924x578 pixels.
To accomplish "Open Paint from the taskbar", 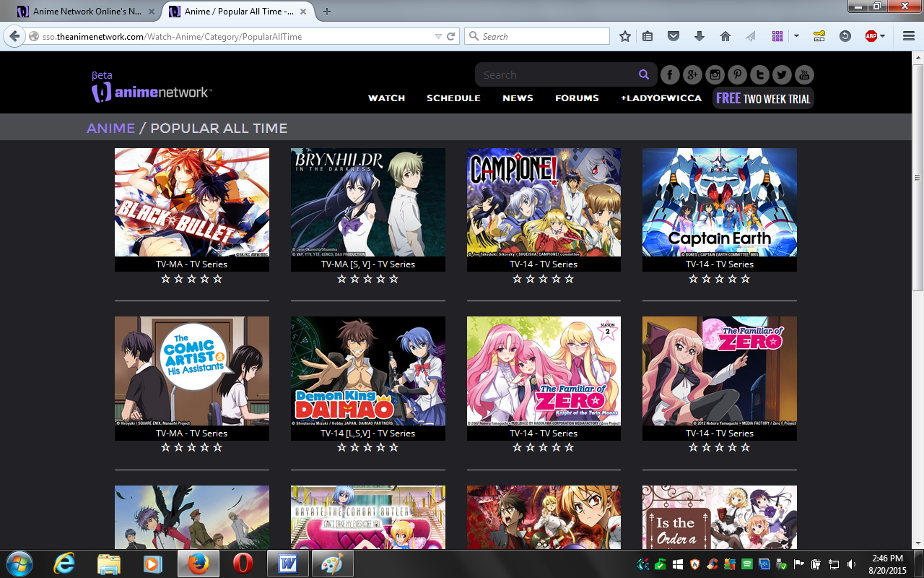I will pos(333,564).
